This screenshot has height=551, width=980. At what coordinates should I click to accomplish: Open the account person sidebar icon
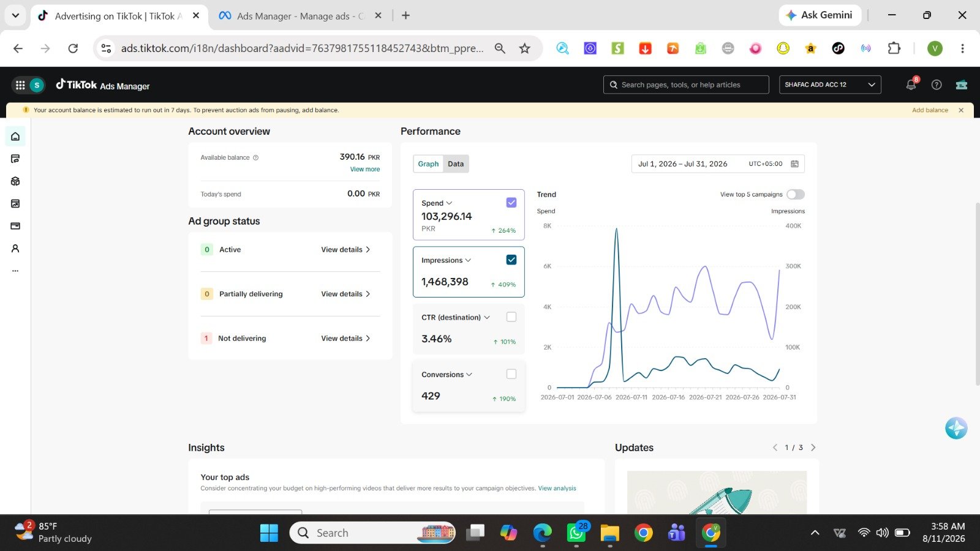(15, 249)
